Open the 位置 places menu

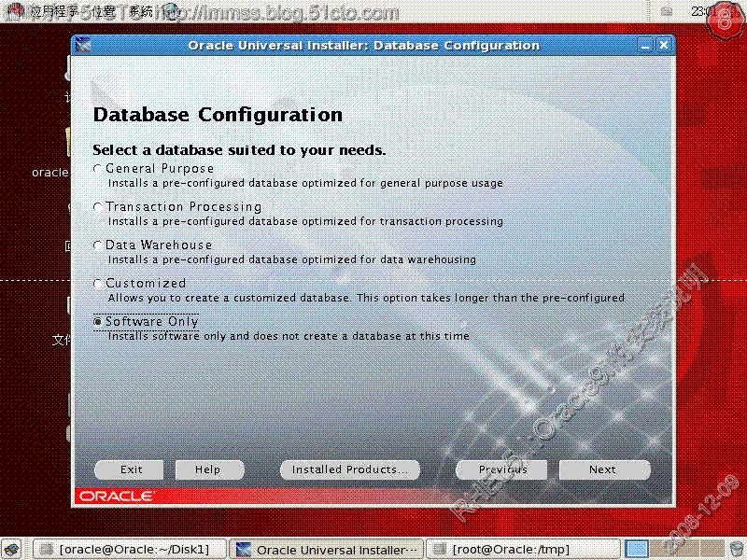103,10
